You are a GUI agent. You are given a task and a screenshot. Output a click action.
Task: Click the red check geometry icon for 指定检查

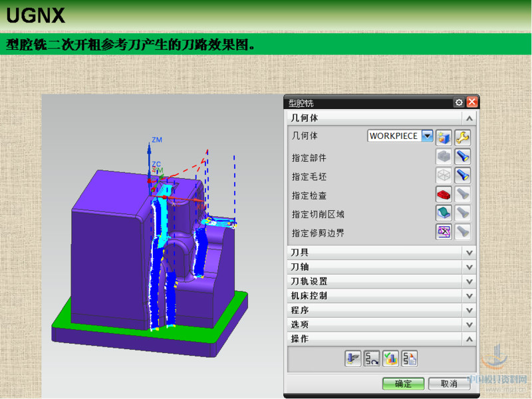(444, 194)
